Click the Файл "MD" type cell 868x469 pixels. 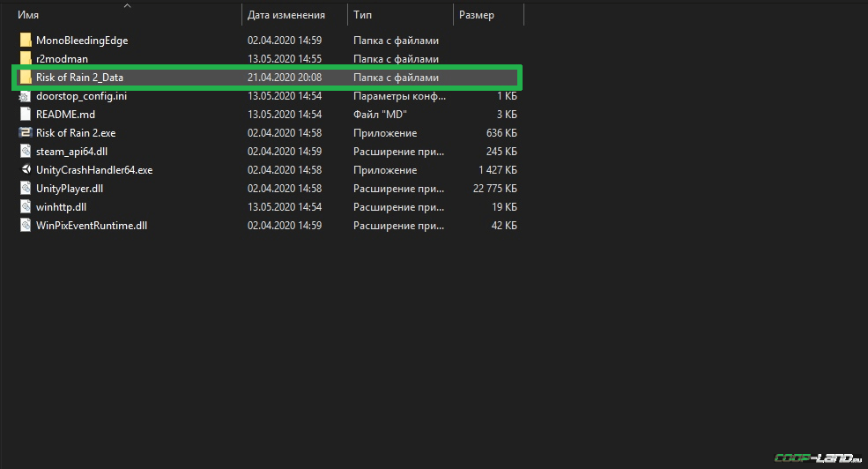coord(381,114)
